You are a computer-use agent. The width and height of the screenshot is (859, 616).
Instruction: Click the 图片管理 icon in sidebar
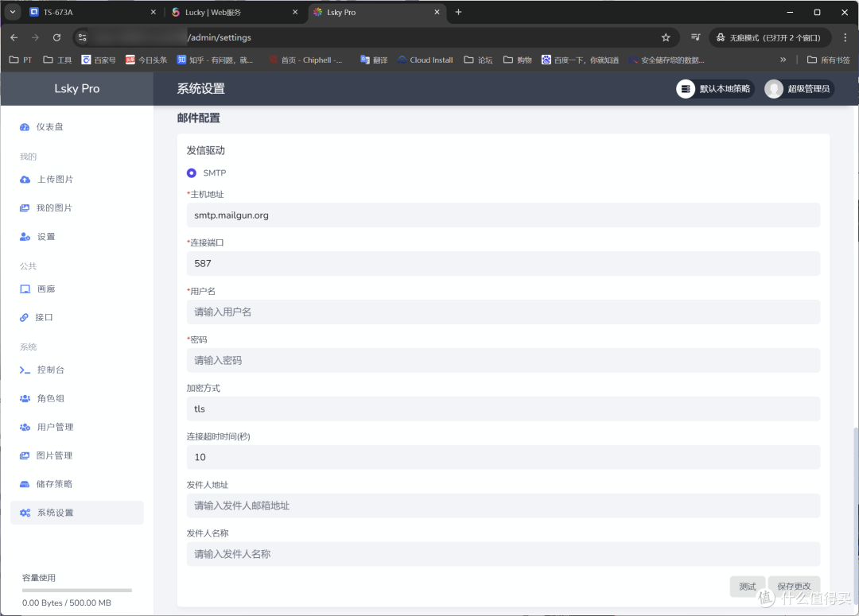click(25, 455)
